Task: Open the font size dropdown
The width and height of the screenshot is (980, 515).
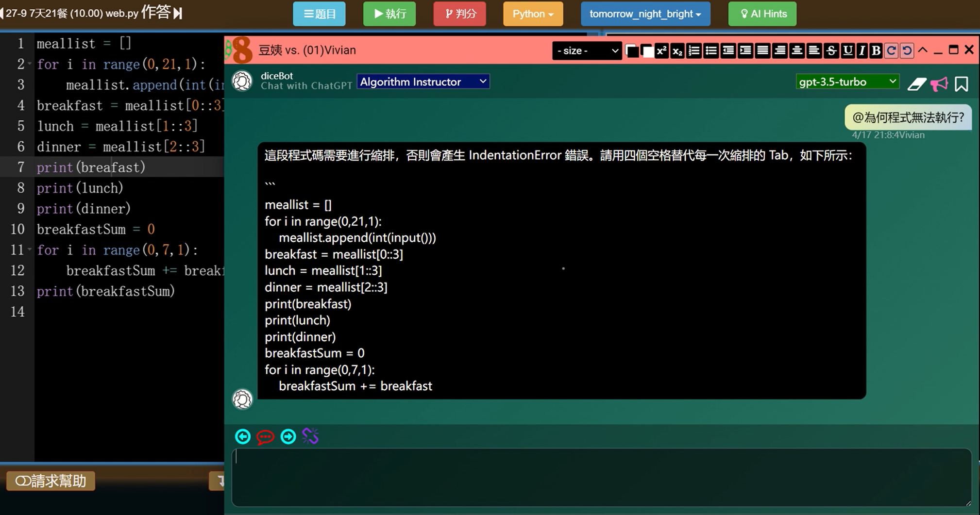Action: [x=587, y=50]
